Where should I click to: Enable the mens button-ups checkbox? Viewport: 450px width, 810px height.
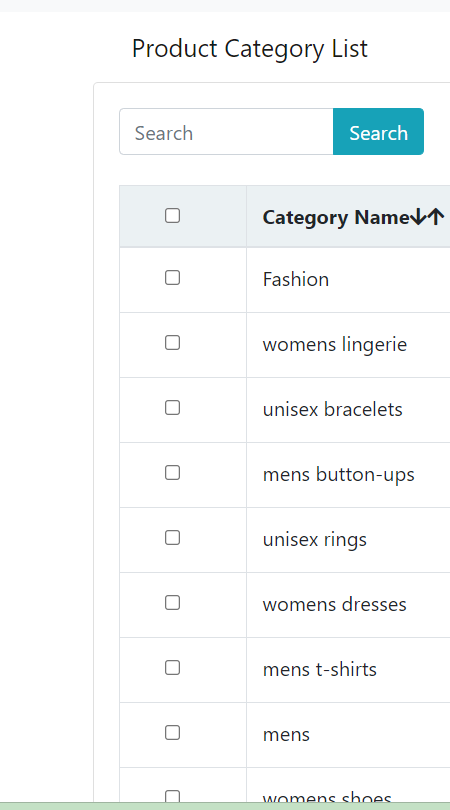[173, 473]
